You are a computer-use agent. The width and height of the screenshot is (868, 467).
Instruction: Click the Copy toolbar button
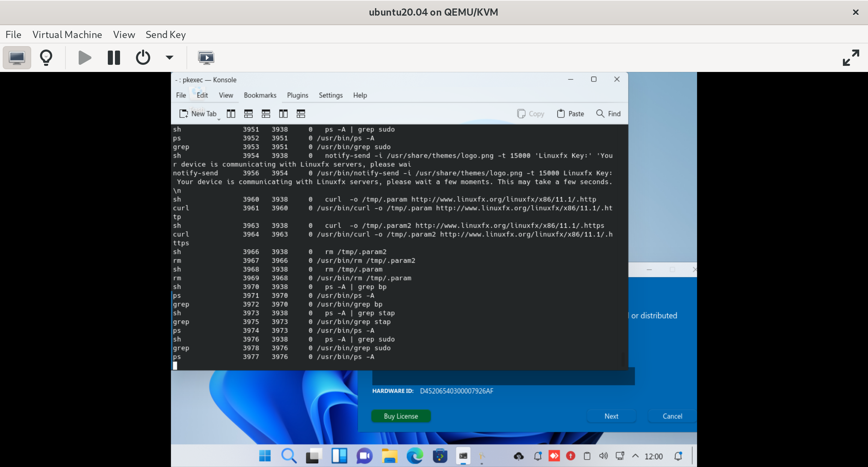coord(531,114)
